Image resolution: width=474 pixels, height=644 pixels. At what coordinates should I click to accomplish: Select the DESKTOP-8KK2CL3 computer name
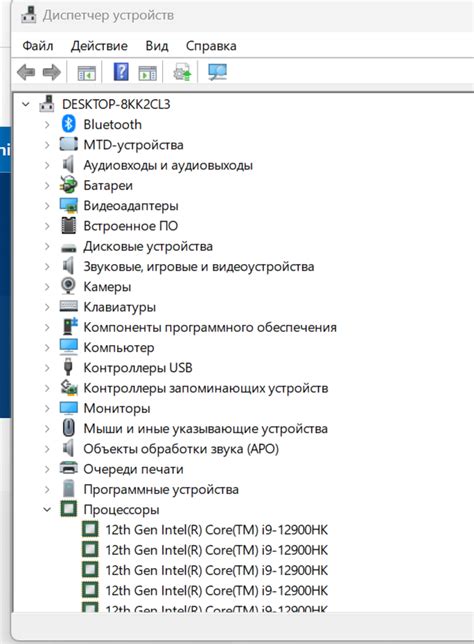[x=116, y=104]
